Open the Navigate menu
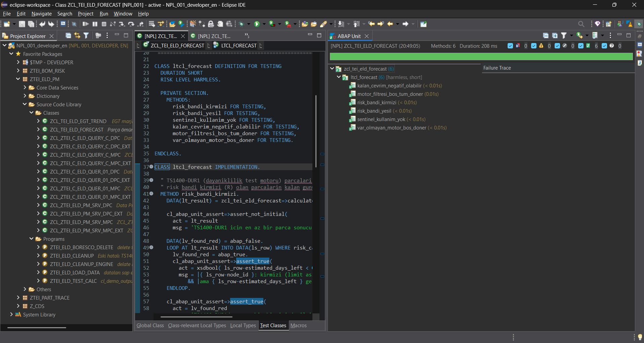644x343 pixels. [x=42, y=14]
